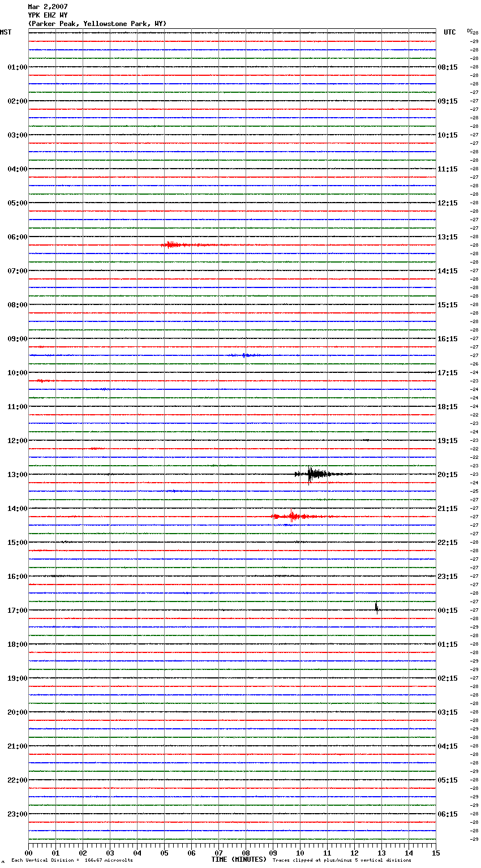The width and height of the screenshot is (481, 868).
Task: Select the station code YPK EHZ WY
Action: [48, 15]
